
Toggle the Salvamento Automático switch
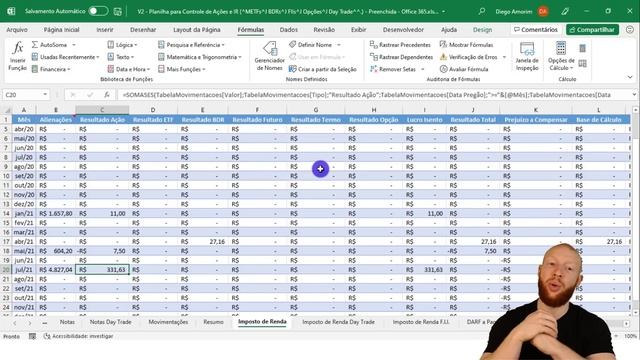[98, 11]
